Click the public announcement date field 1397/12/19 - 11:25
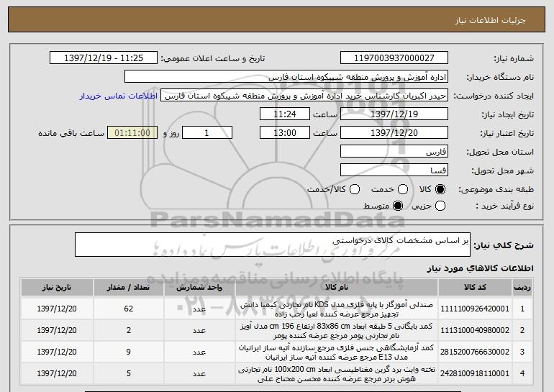 104,58
